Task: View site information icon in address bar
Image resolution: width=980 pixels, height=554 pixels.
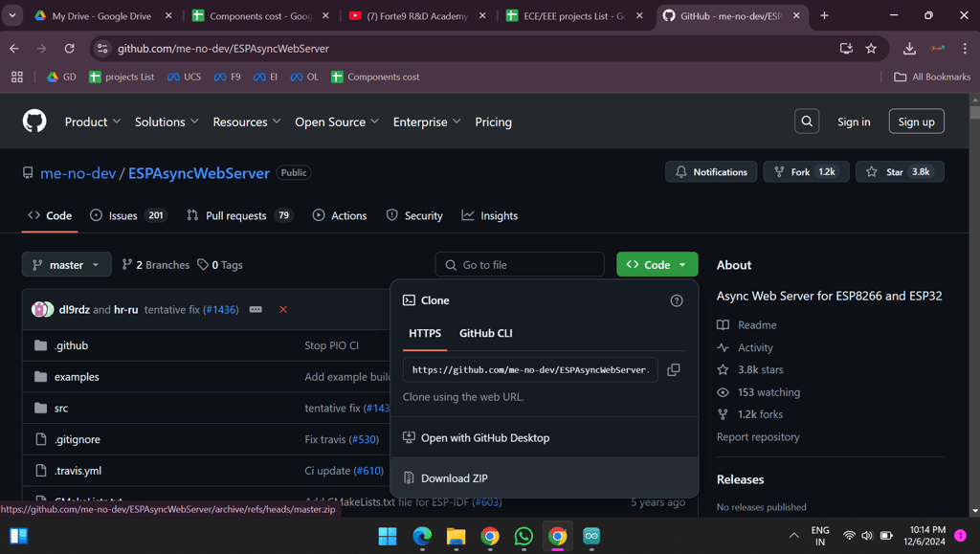Action: (102, 48)
